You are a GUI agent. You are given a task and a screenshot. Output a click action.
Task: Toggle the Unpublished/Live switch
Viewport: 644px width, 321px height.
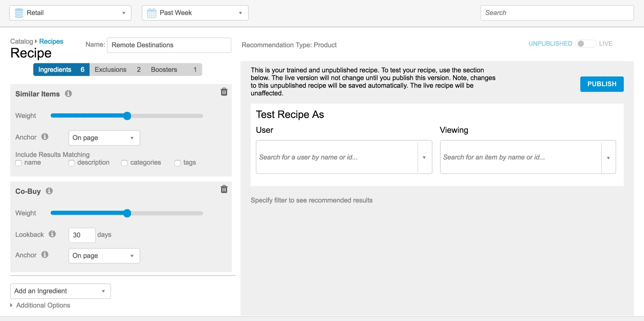[585, 44]
